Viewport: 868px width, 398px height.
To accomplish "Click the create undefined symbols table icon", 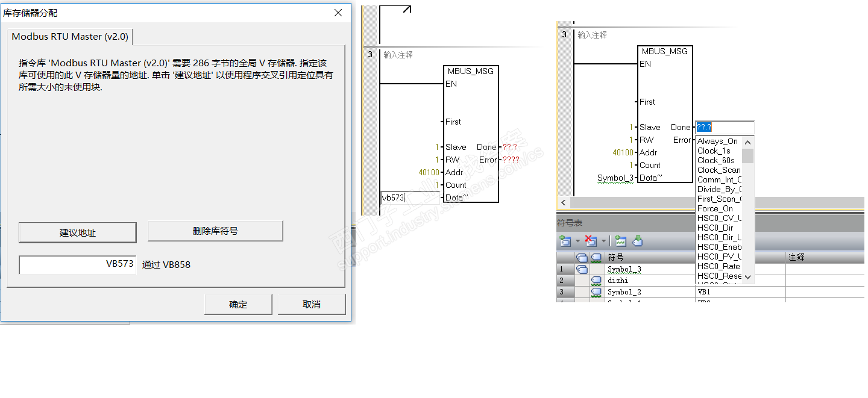I will pos(621,241).
